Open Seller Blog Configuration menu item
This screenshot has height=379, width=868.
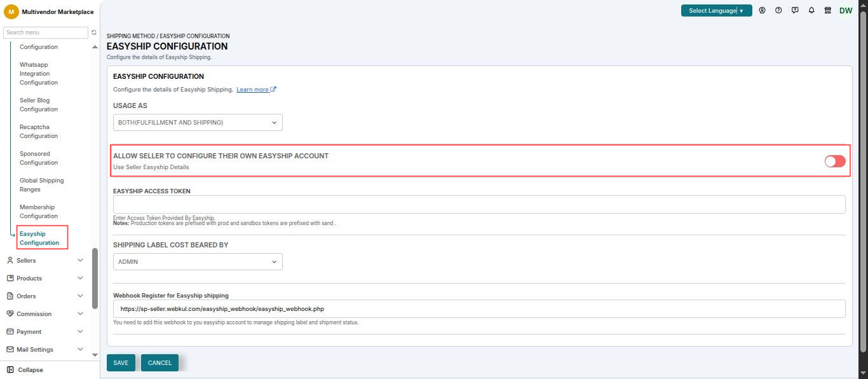tap(39, 105)
